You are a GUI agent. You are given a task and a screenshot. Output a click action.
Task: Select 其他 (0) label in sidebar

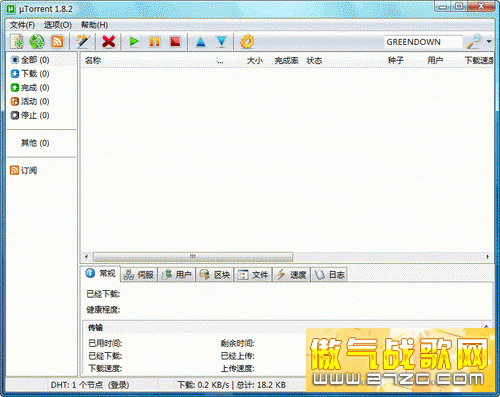pyautogui.click(x=35, y=143)
